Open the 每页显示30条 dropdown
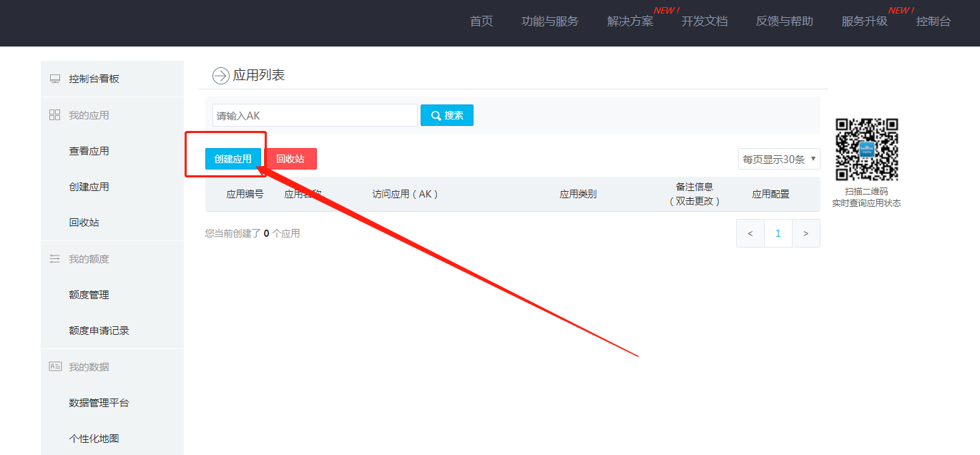 pyautogui.click(x=779, y=159)
